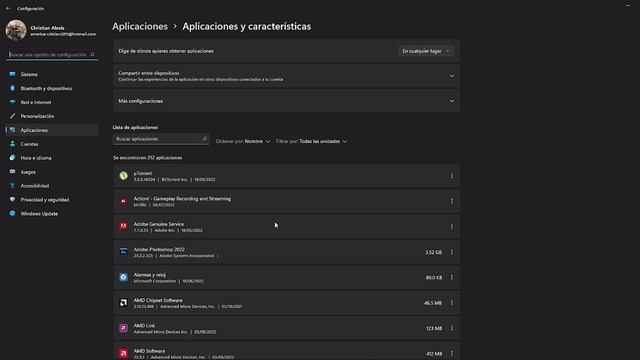Open Filtrar por Todas las unidades dropdown

tap(311, 141)
